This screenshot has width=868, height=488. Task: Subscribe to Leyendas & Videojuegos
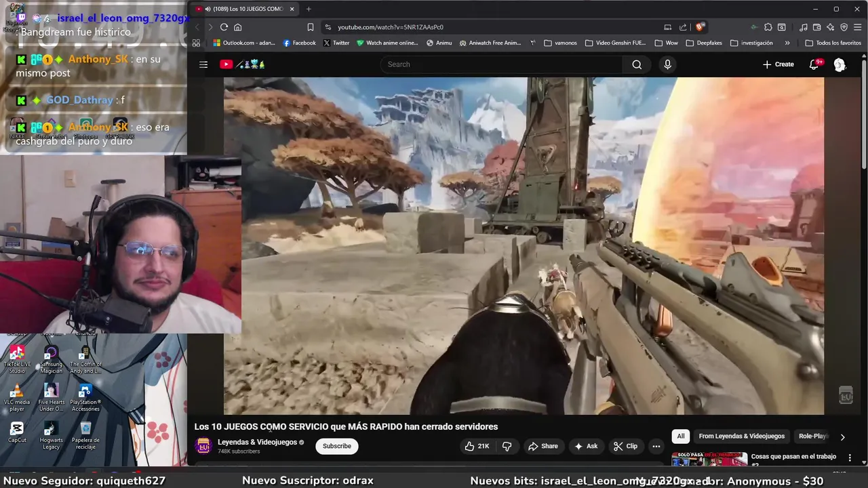click(337, 446)
